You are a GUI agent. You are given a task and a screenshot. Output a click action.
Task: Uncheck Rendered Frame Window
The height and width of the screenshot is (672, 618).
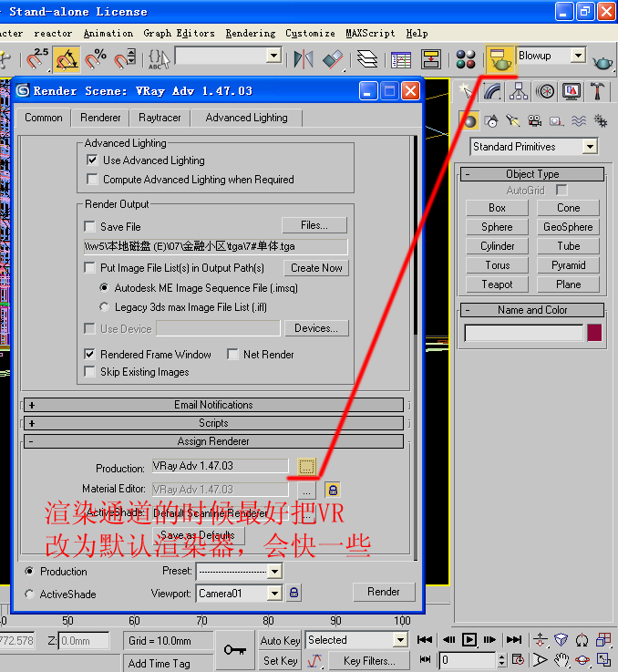89,354
